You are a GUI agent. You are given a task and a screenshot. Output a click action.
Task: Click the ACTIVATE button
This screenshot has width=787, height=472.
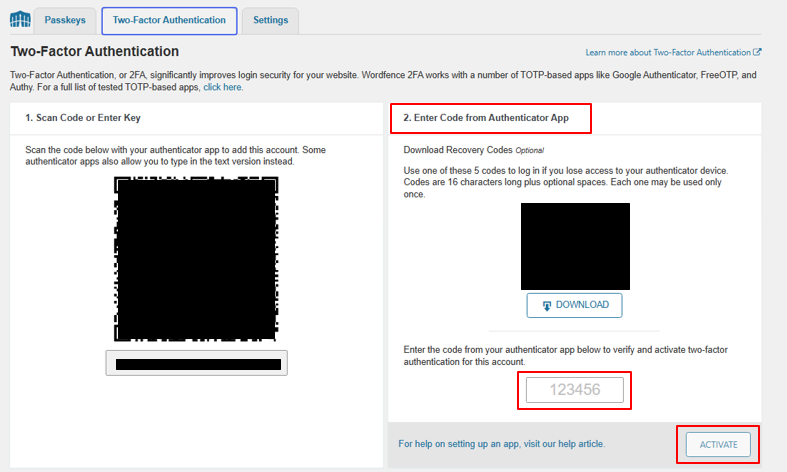click(x=718, y=444)
